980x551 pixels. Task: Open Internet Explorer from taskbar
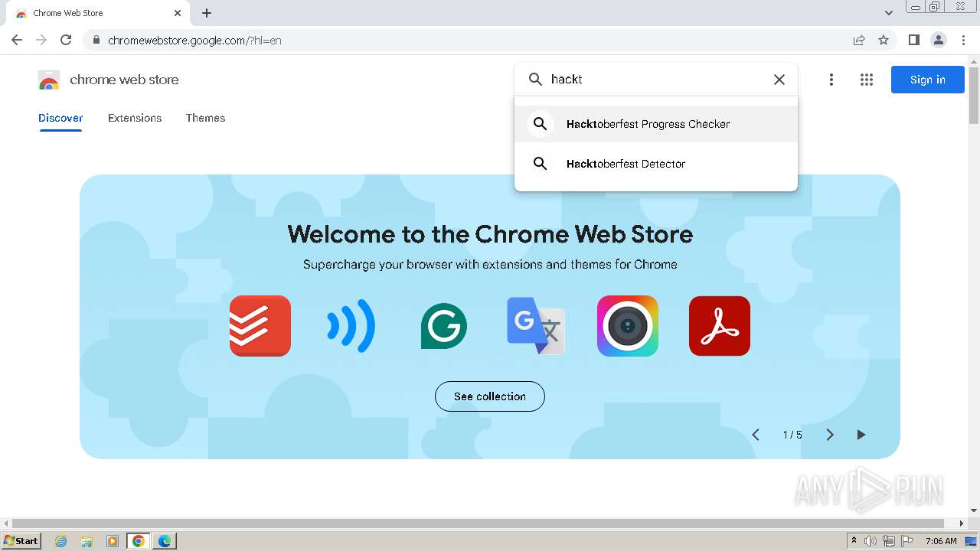click(x=61, y=541)
